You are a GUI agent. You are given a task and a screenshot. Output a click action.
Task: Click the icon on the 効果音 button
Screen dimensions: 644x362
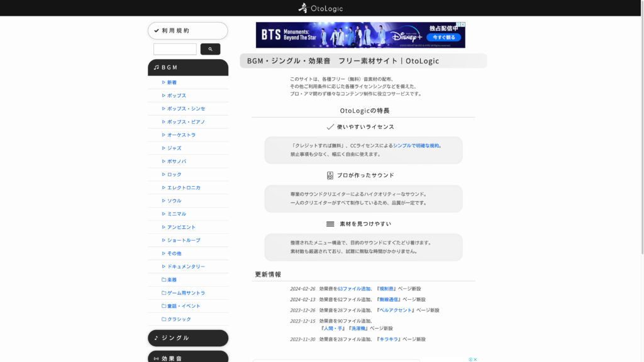point(158,358)
